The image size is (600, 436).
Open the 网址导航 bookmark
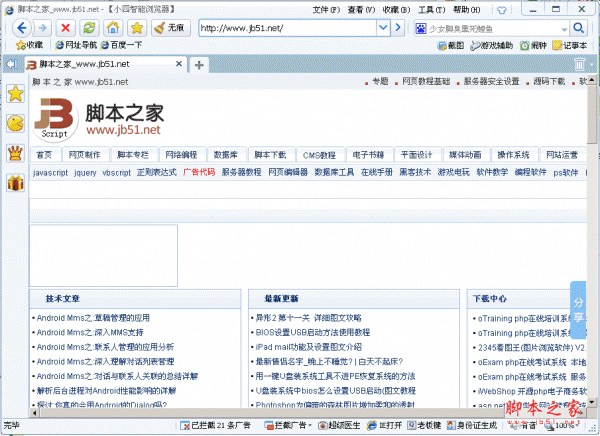(x=76, y=45)
